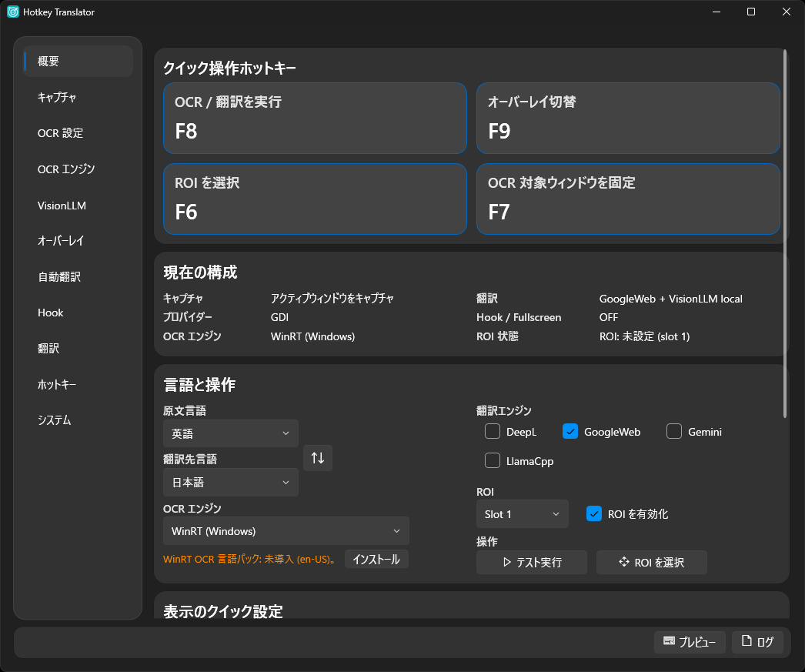805x672 pixels.
Task: Open the キャプチャ sidebar section
Action: [x=78, y=97]
